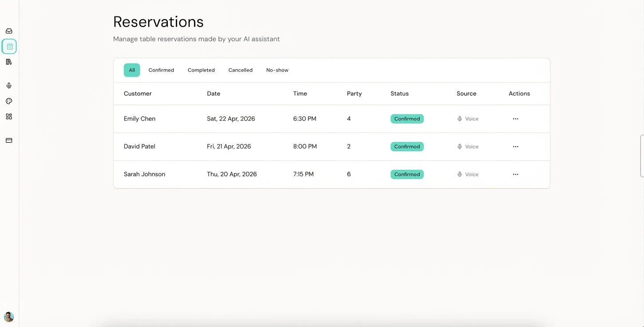The image size is (644, 327).
Task: Click the microphone voice sidebar icon
Action: point(9,86)
